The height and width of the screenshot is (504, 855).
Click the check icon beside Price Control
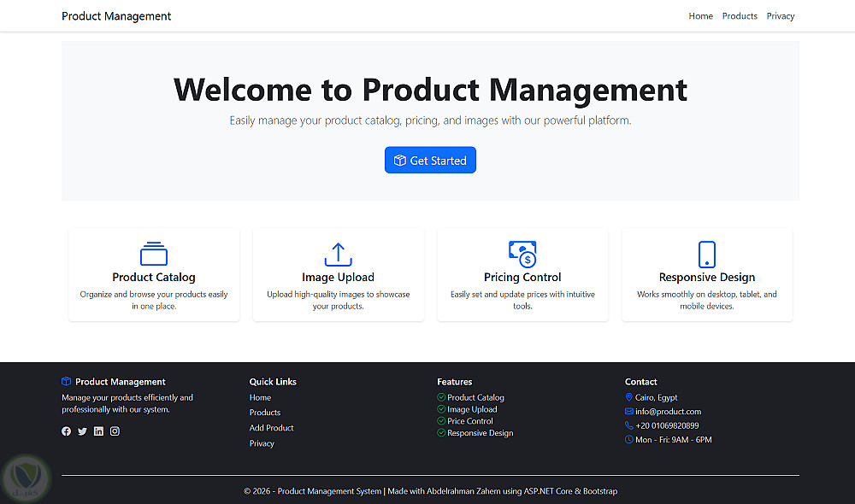pos(441,420)
